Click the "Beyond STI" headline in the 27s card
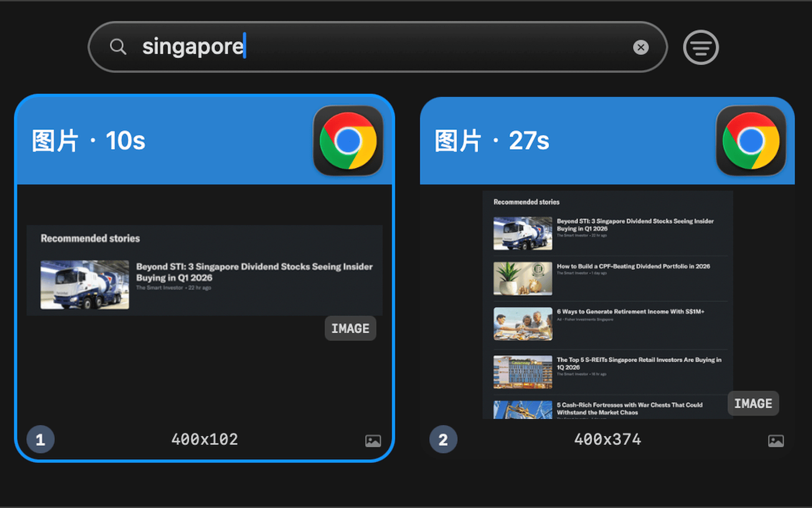The height and width of the screenshot is (508, 812). 635,225
